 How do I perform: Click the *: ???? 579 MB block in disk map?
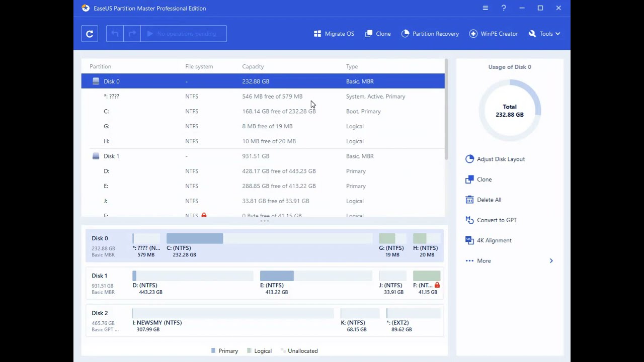(146, 245)
